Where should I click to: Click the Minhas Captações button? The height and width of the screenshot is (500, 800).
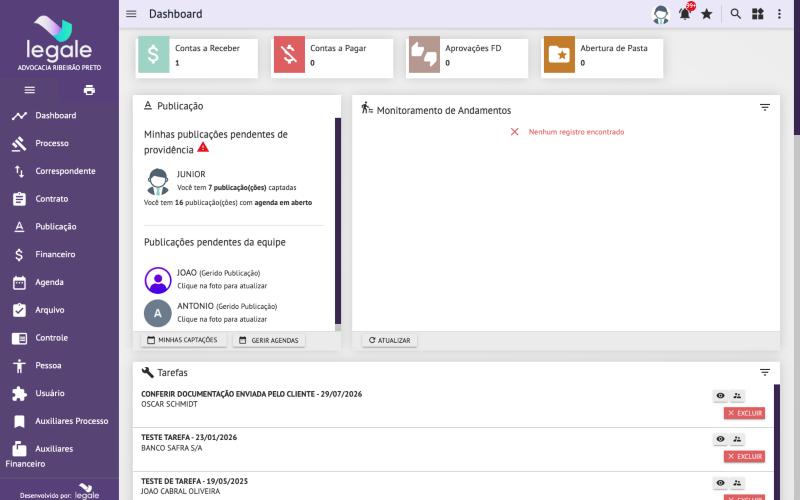(184, 340)
